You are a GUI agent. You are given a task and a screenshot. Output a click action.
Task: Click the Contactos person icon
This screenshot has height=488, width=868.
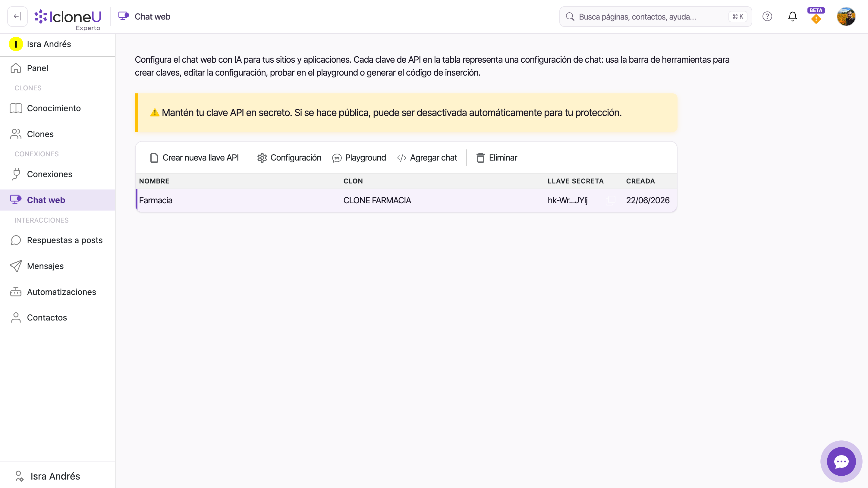(16, 318)
